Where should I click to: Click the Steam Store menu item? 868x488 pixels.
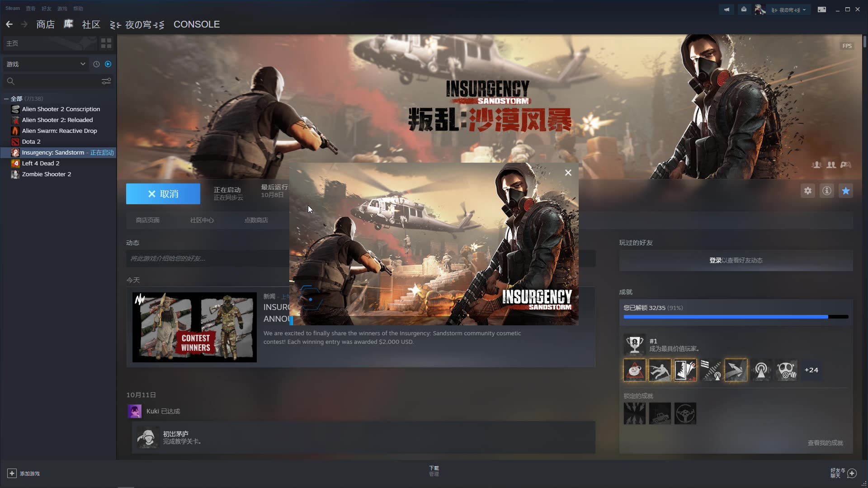click(45, 24)
